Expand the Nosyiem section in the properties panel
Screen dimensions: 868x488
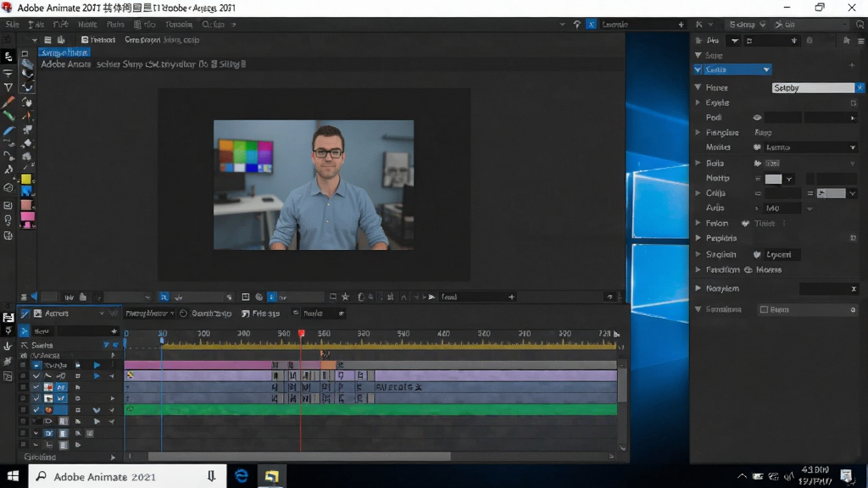coord(698,289)
